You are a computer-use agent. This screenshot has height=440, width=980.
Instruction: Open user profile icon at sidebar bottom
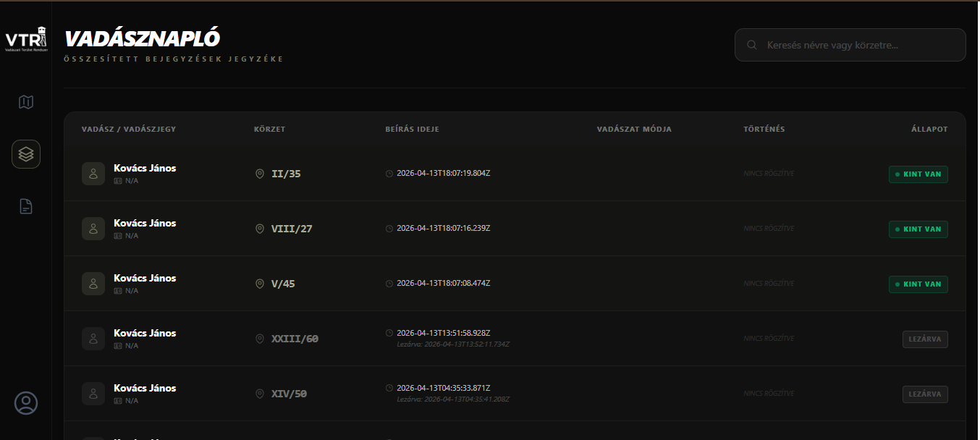(26, 403)
